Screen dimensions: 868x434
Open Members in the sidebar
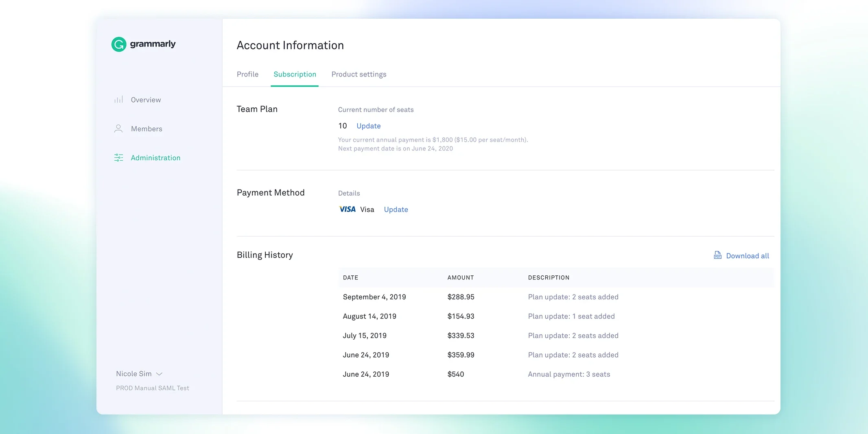(x=146, y=129)
